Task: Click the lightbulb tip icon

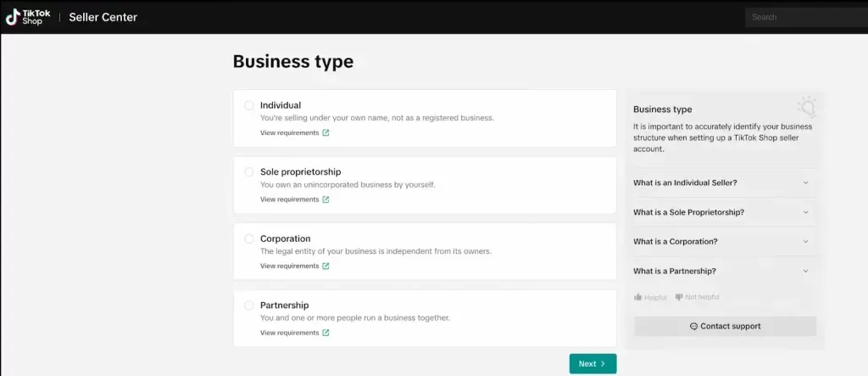Action: click(x=806, y=107)
